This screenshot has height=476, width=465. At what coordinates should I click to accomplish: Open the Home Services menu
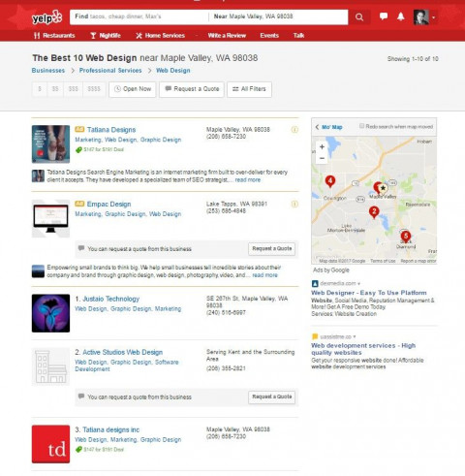pos(160,36)
